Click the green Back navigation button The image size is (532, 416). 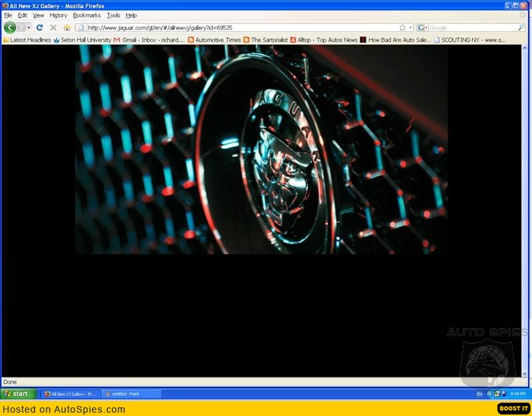tap(10, 27)
